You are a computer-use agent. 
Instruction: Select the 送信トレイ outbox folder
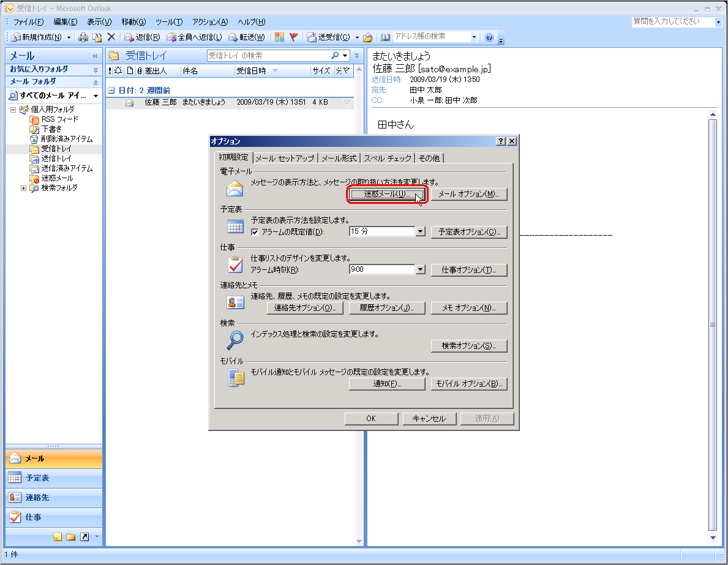51,159
